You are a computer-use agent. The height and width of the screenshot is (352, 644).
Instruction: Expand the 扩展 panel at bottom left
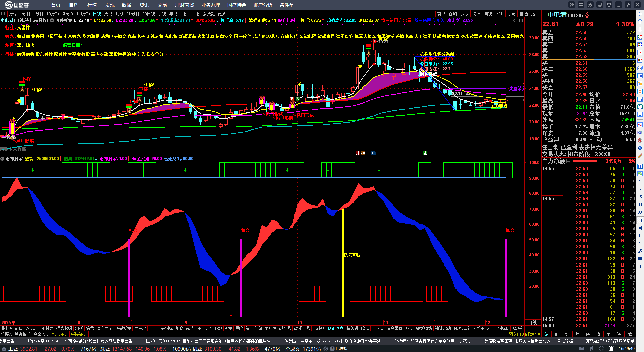click(6, 334)
